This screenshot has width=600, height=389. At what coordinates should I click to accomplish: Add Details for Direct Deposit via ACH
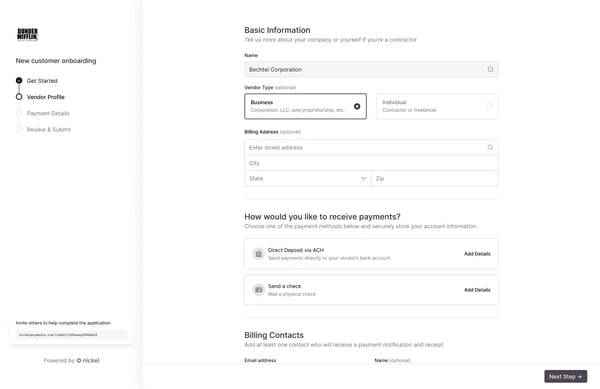(477, 254)
